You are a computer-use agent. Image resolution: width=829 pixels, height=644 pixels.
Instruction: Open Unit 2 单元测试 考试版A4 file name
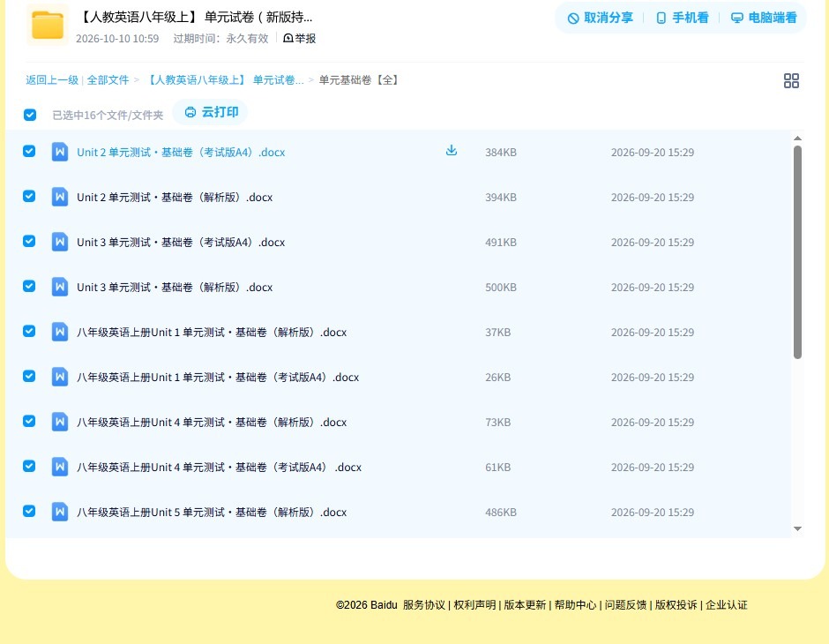(181, 153)
